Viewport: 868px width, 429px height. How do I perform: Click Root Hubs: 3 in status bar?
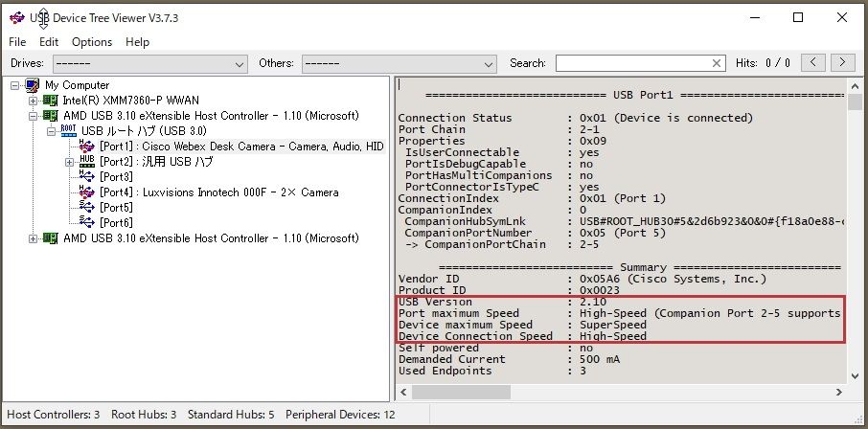click(144, 415)
